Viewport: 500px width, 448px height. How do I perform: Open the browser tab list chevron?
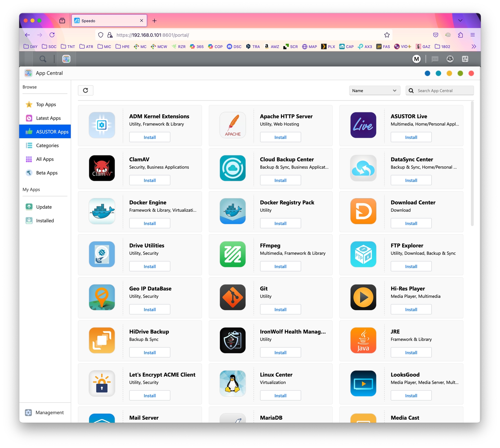click(460, 21)
